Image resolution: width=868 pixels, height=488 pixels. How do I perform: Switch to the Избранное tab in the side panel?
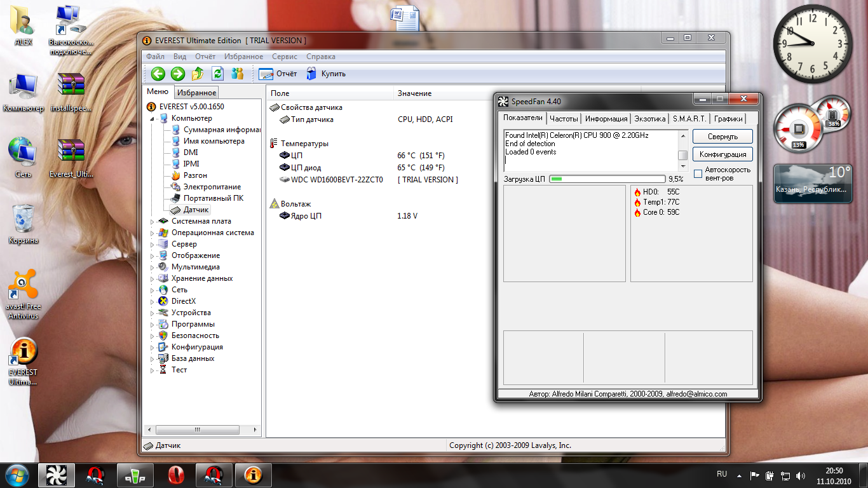coord(196,93)
